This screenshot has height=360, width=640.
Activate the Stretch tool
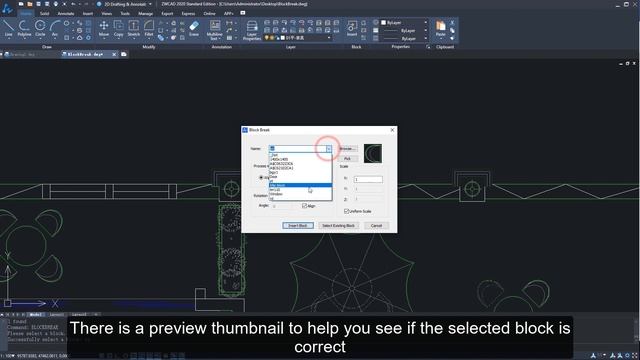tap(133, 29)
